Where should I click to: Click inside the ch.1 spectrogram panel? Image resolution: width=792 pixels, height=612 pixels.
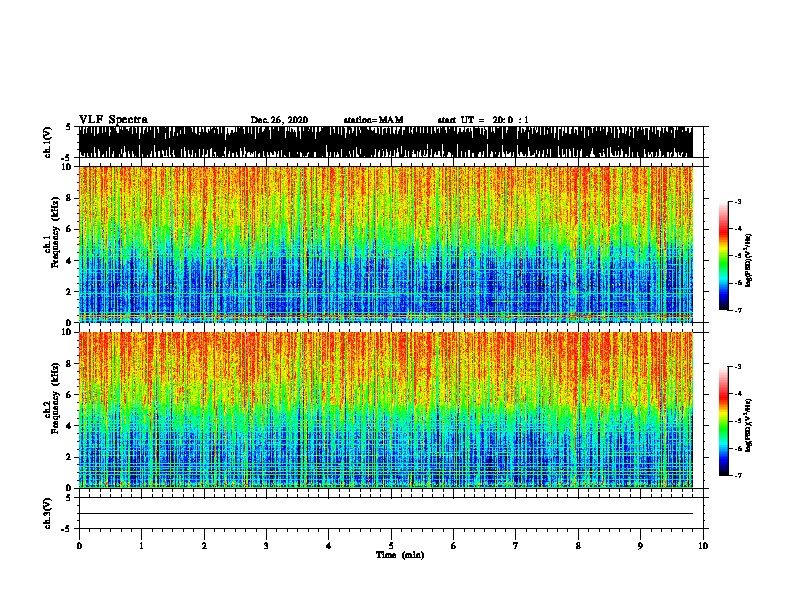(385, 244)
